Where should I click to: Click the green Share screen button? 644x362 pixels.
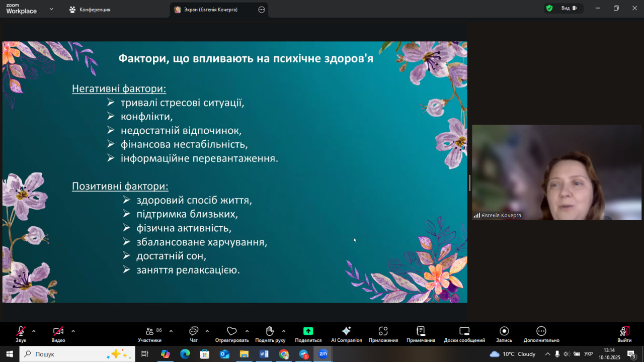point(308,331)
